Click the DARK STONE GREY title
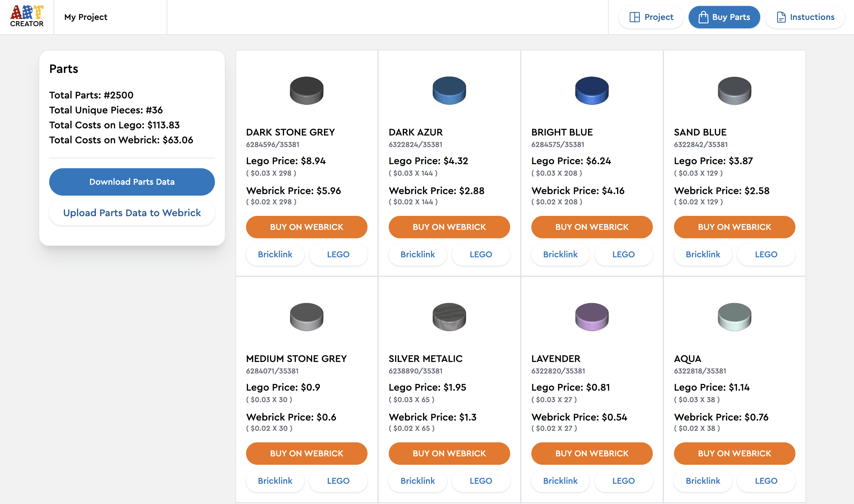The height and width of the screenshot is (504, 854). tap(290, 132)
